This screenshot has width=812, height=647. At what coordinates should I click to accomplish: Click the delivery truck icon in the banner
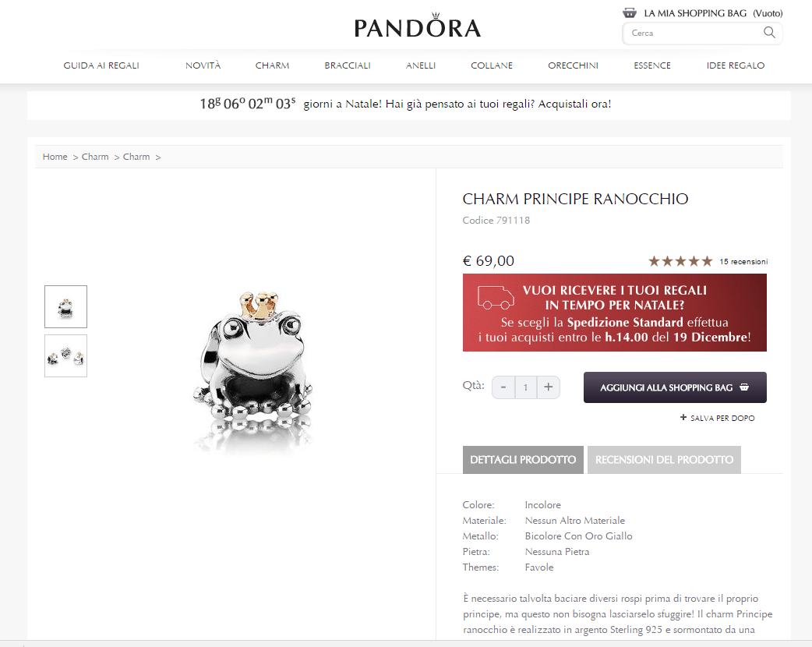(x=496, y=297)
